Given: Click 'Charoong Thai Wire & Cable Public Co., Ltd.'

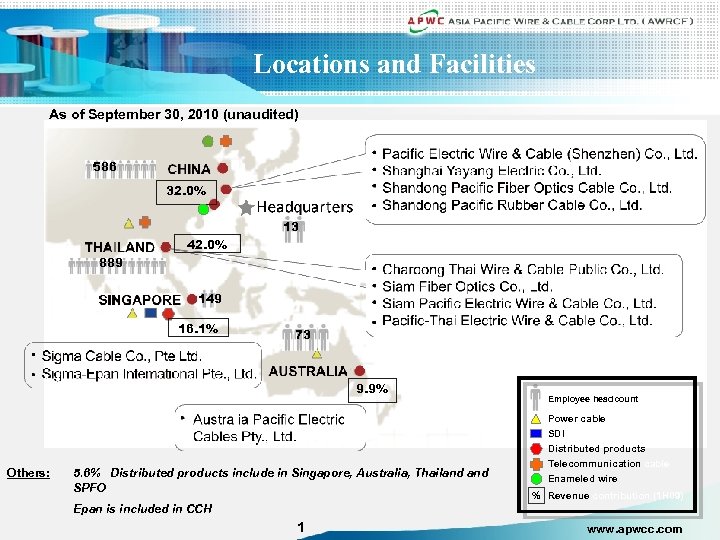Looking at the screenshot, I should pos(523,269).
